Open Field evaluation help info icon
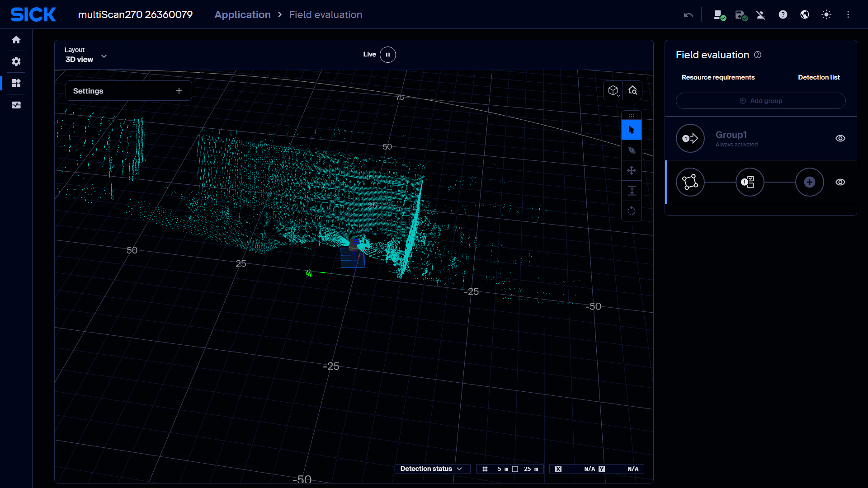The width and height of the screenshot is (868, 488). point(758,55)
